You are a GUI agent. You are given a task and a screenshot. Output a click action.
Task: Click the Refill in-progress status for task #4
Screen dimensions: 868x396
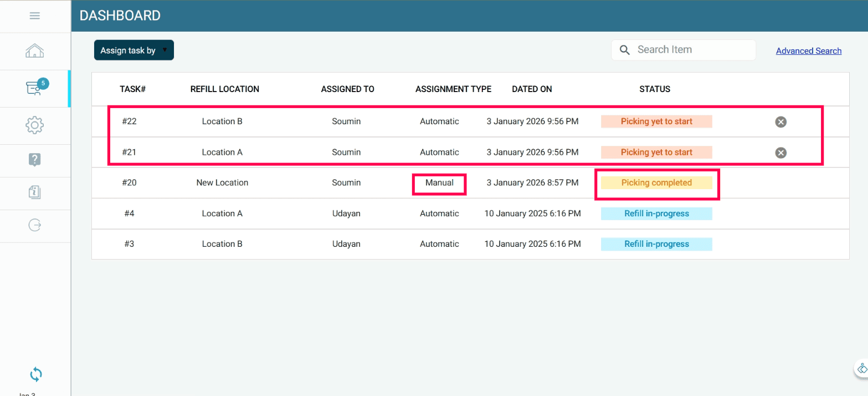tap(656, 214)
